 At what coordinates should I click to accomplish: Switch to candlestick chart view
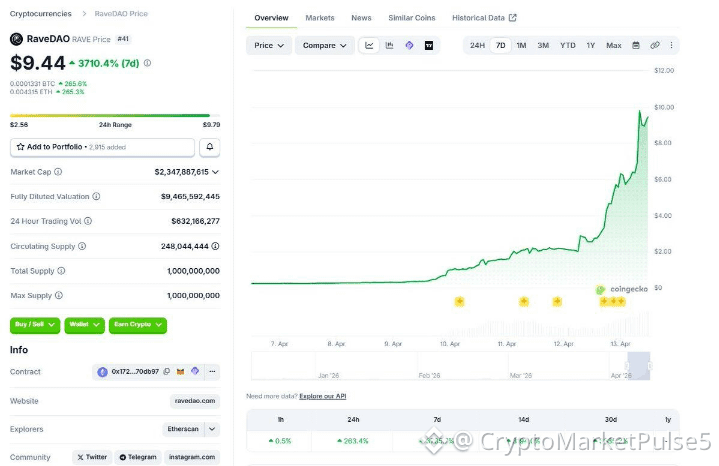(x=389, y=45)
